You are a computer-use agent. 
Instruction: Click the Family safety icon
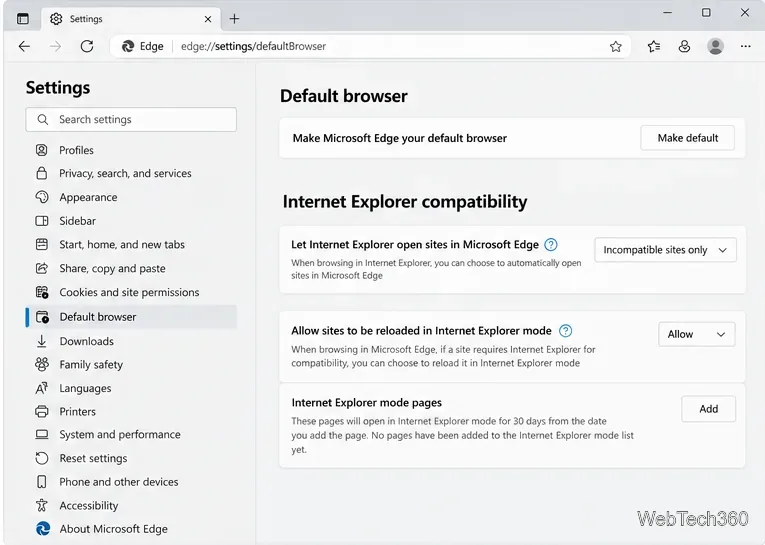click(x=41, y=364)
